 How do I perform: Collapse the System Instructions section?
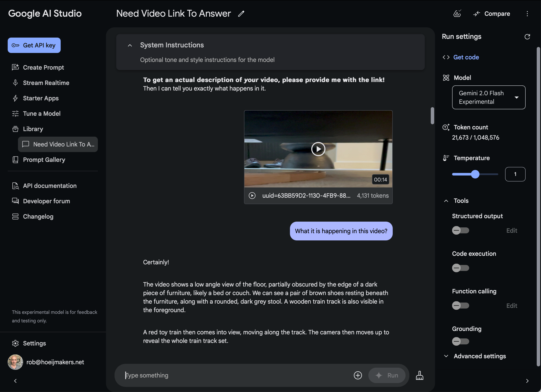click(x=130, y=45)
